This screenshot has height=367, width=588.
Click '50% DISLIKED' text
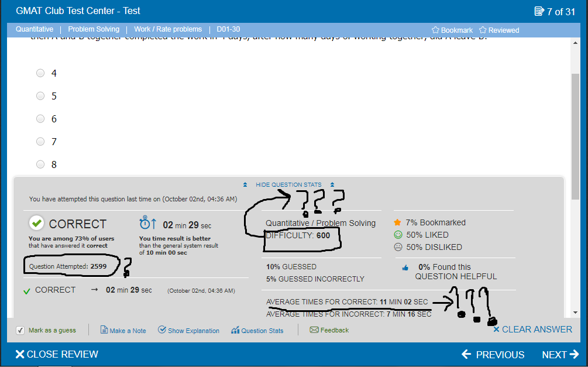(x=434, y=247)
